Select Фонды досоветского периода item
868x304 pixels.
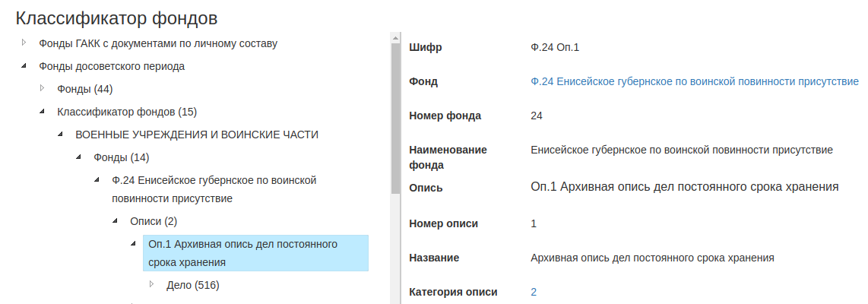[x=112, y=66]
